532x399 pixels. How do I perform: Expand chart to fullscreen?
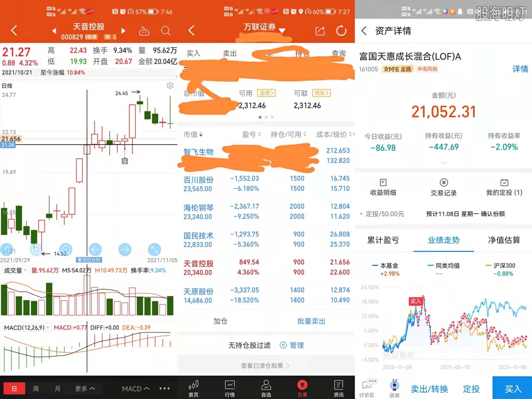coord(154,250)
